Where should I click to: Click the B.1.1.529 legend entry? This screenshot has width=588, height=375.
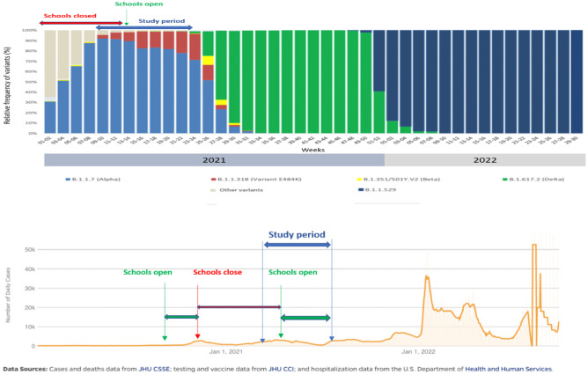(378, 190)
